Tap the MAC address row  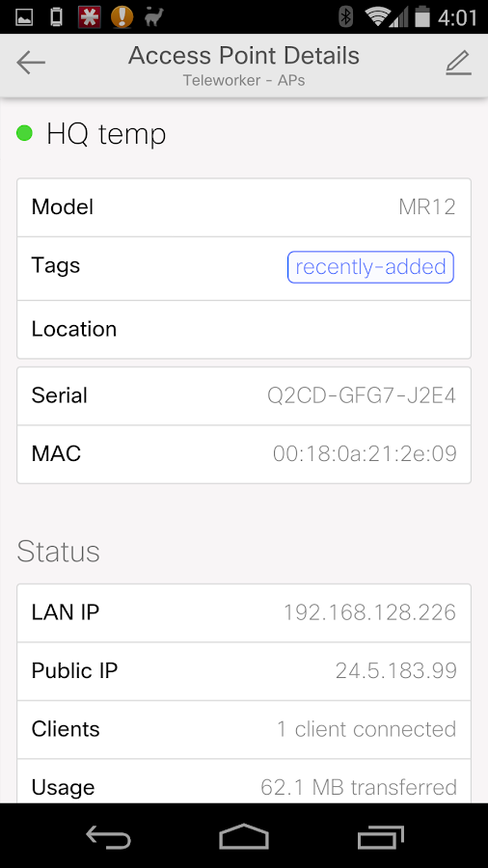[x=244, y=454]
